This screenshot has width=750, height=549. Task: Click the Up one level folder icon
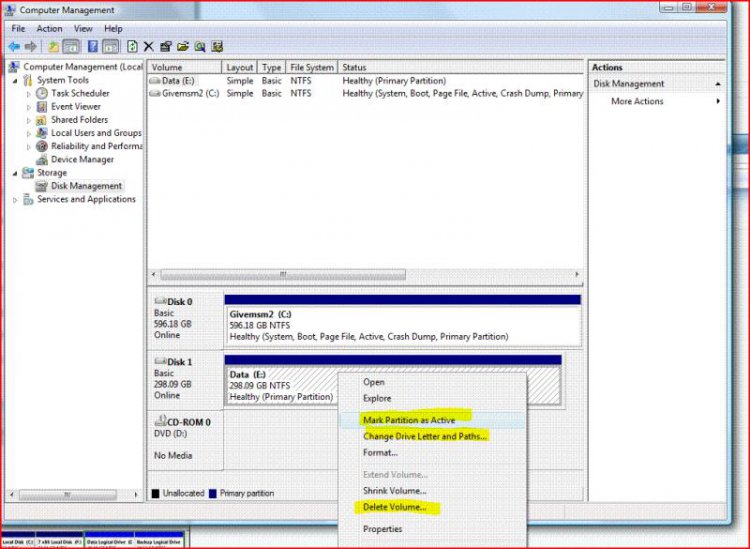tap(53, 46)
